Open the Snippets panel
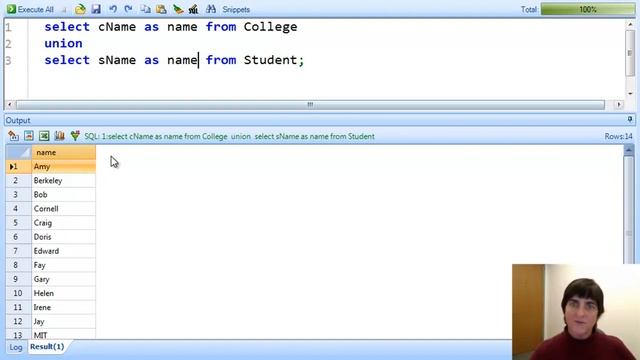 236,9
